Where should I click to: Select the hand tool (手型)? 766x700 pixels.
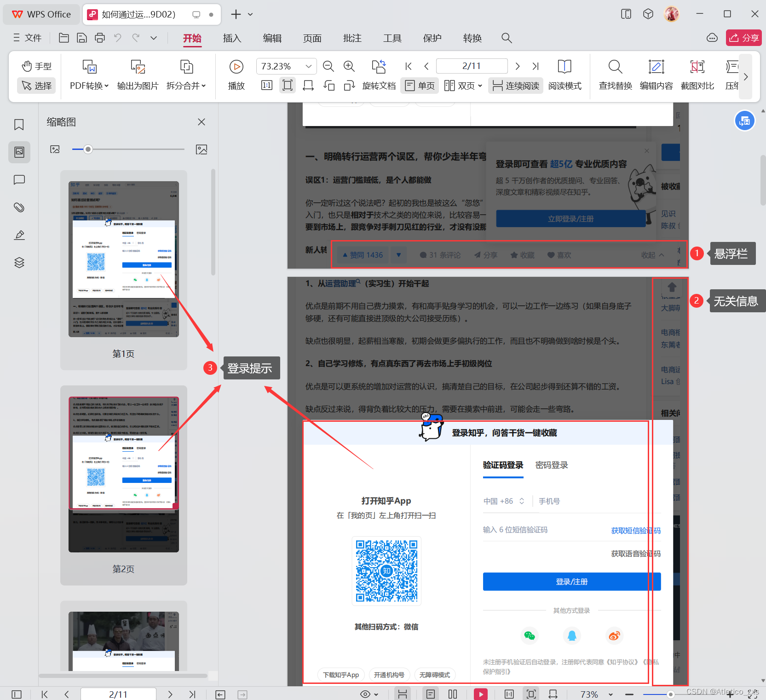(36, 66)
